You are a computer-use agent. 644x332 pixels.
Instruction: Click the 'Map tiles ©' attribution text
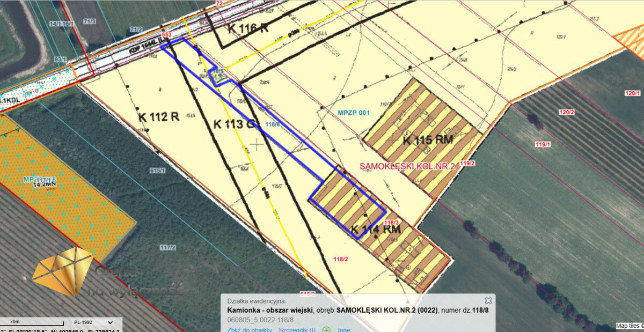pyautogui.click(x=629, y=326)
